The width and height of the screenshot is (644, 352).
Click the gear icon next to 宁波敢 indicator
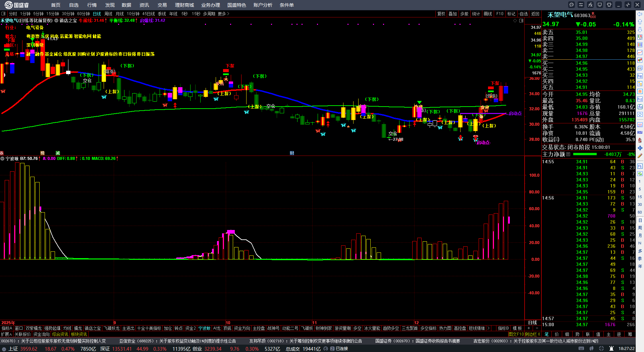coord(2,159)
